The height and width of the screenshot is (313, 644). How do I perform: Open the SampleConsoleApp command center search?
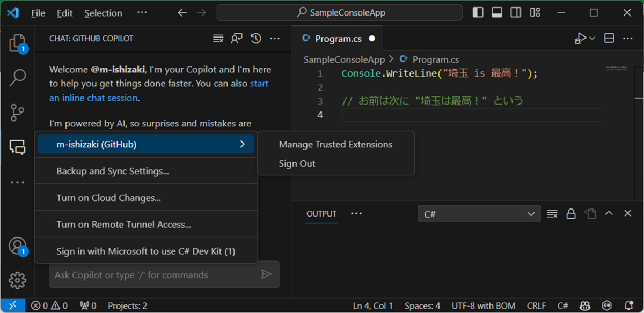tap(340, 12)
